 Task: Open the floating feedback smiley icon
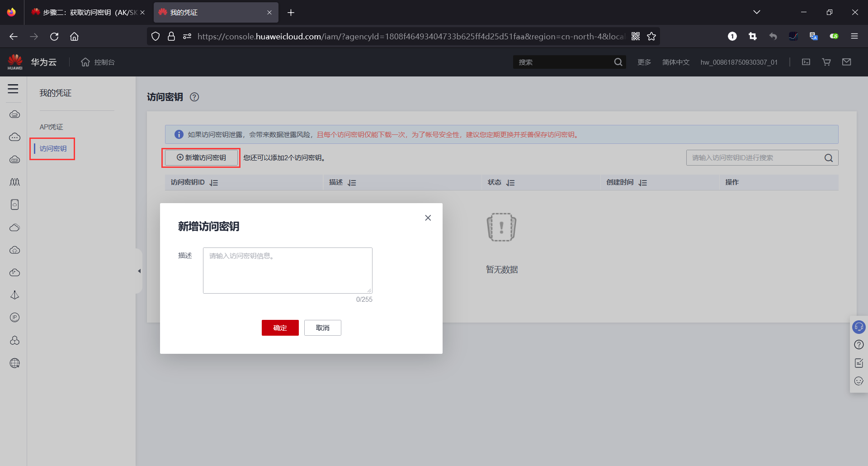[x=859, y=381]
